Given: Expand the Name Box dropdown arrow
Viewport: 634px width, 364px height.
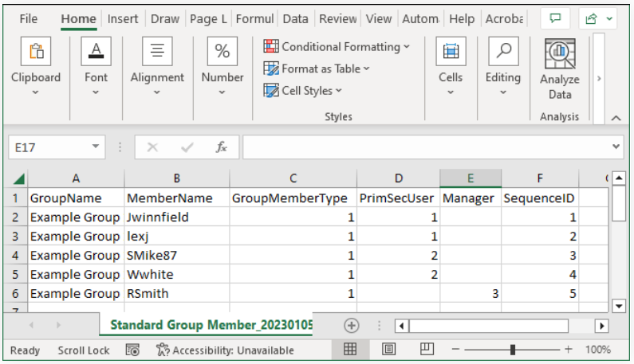Looking at the screenshot, I should click(96, 147).
